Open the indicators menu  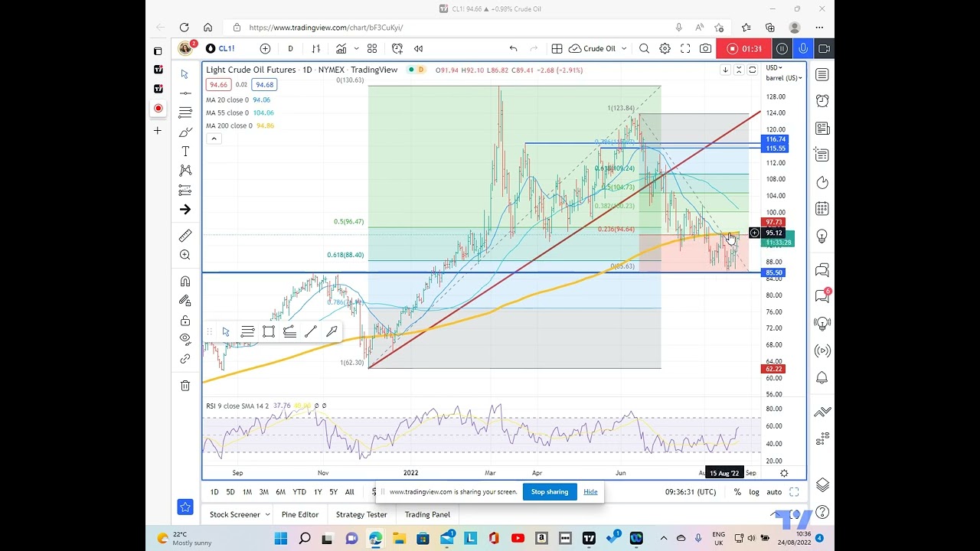(x=341, y=48)
